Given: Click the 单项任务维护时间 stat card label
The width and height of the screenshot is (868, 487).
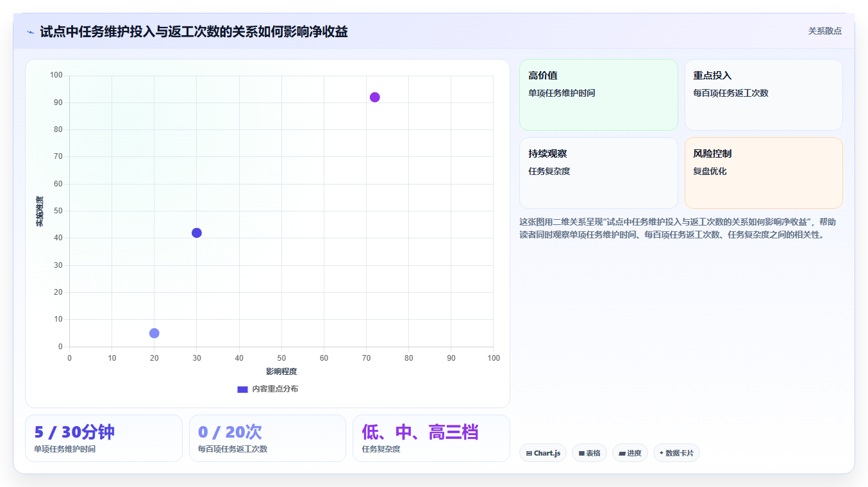Looking at the screenshot, I should click(x=65, y=449).
